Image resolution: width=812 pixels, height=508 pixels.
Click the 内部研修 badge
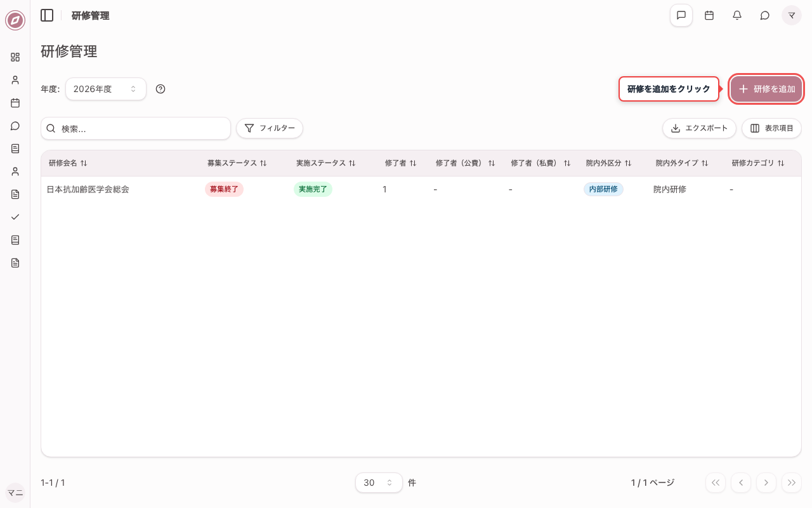pyautogui.click(x=603, y=189)
